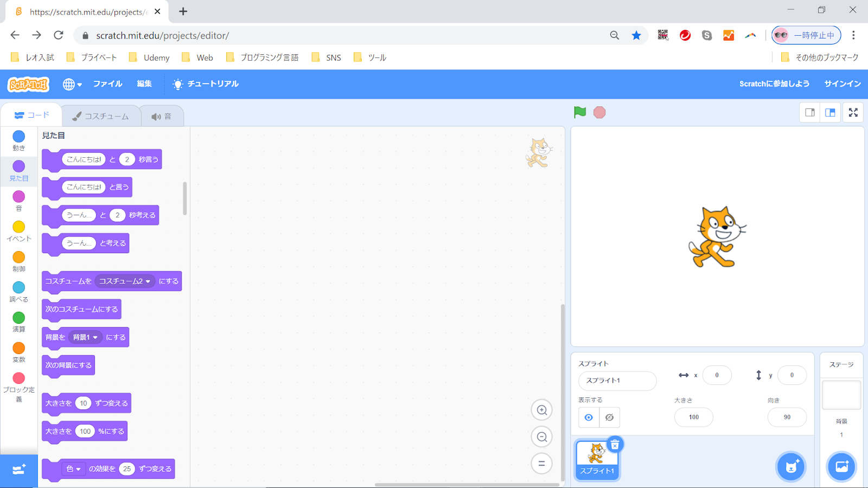Select the 動き block category
Image resolution: width=868 pixels, height=488 pixels.
coord(19,140)
